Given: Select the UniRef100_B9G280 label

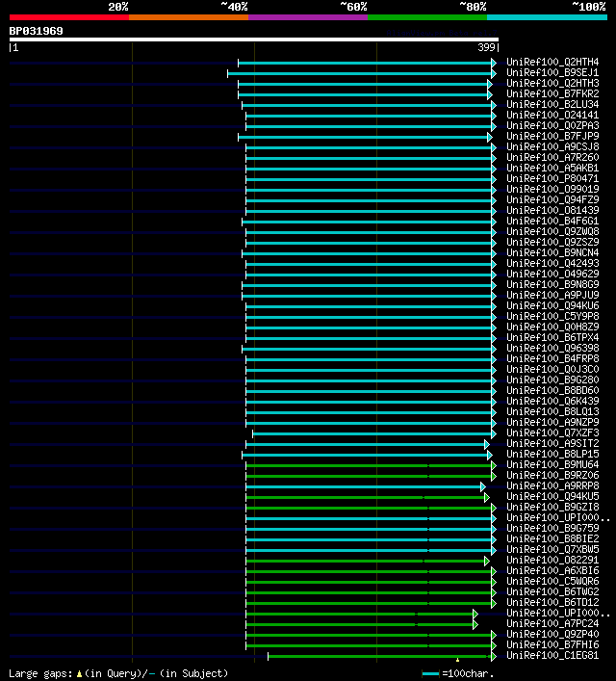Looking at the screenshot, I should point(552,380).
